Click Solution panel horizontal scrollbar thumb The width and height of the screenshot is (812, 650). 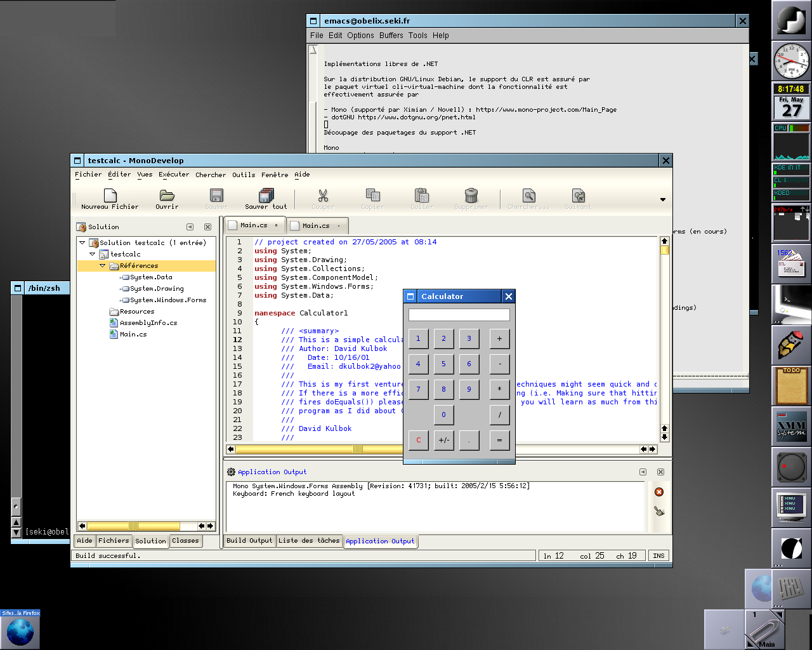(133, 526)
